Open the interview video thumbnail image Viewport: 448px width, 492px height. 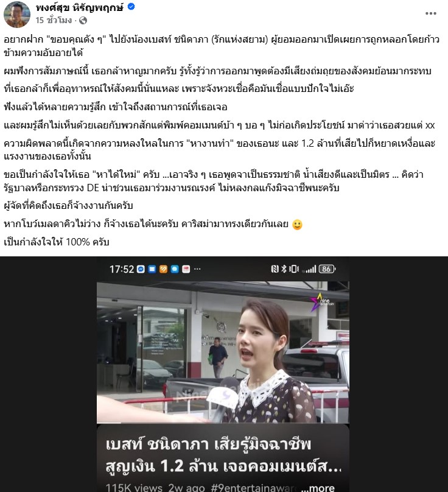223,352
